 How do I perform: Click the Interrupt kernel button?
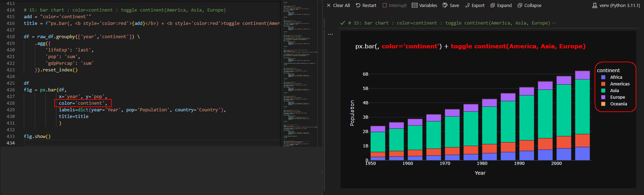tap(395, 5)
